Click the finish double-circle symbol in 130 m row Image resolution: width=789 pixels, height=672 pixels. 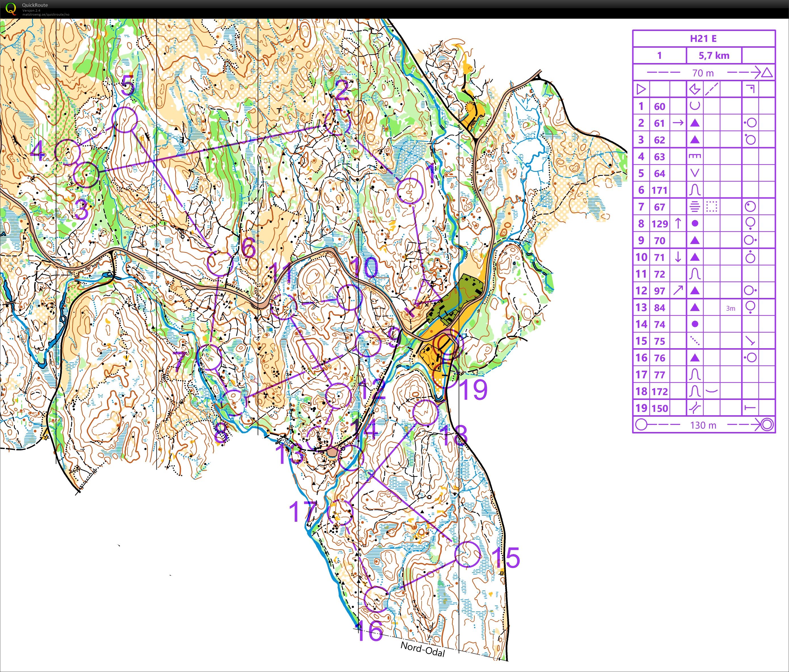click(x=767, y=424)
